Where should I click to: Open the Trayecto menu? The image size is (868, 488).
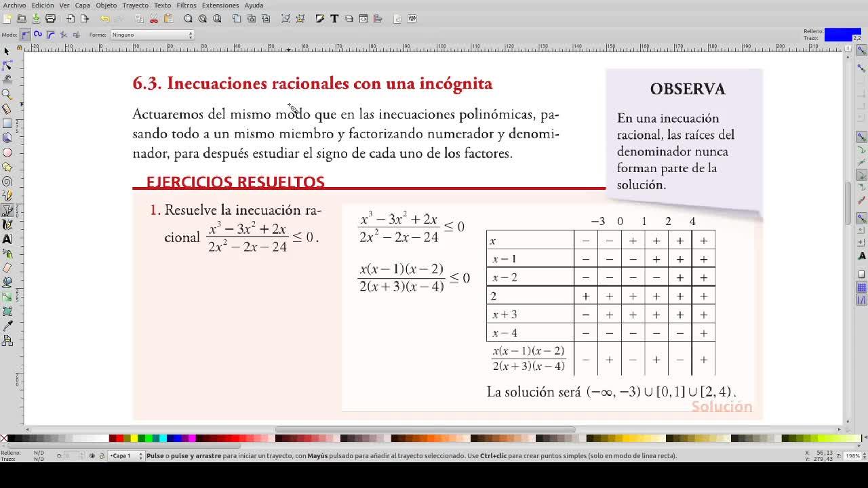(136, 5)
